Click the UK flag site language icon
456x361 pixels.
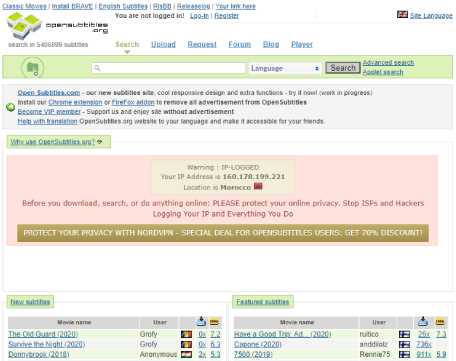pyautogui.click(x=402, y=15)
